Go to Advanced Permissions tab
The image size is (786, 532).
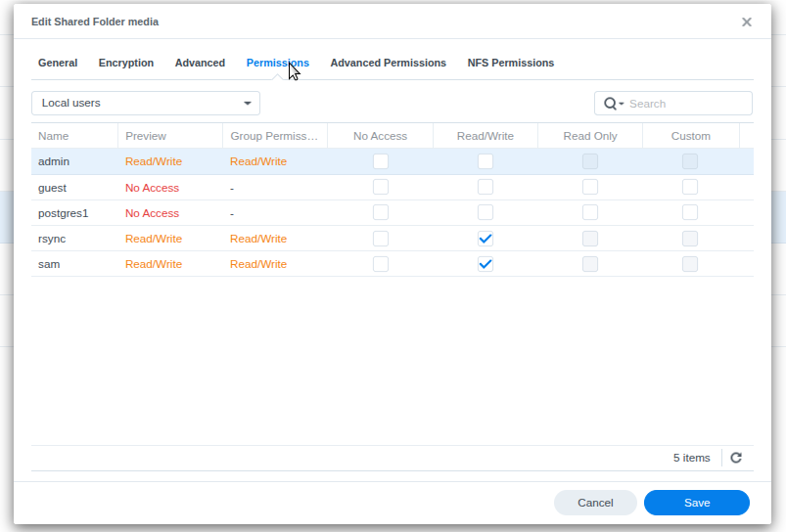pos(388,63)
